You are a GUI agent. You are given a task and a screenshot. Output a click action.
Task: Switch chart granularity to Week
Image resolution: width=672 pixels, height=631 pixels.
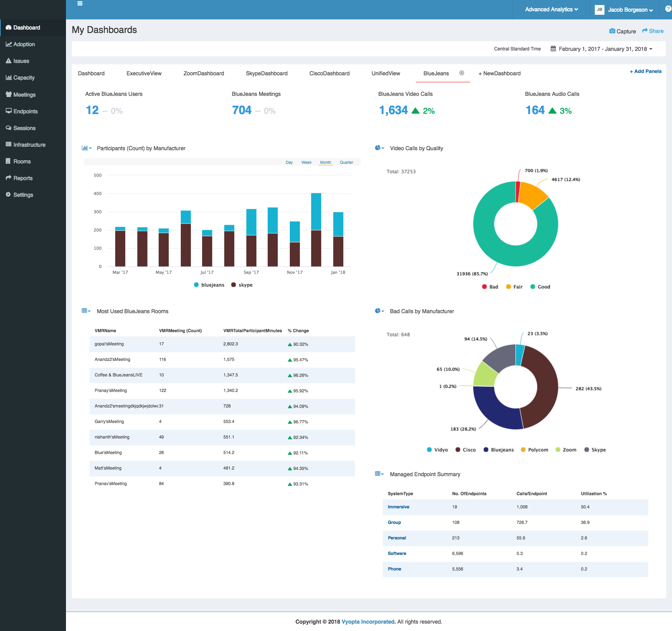(x=307, y=162)
